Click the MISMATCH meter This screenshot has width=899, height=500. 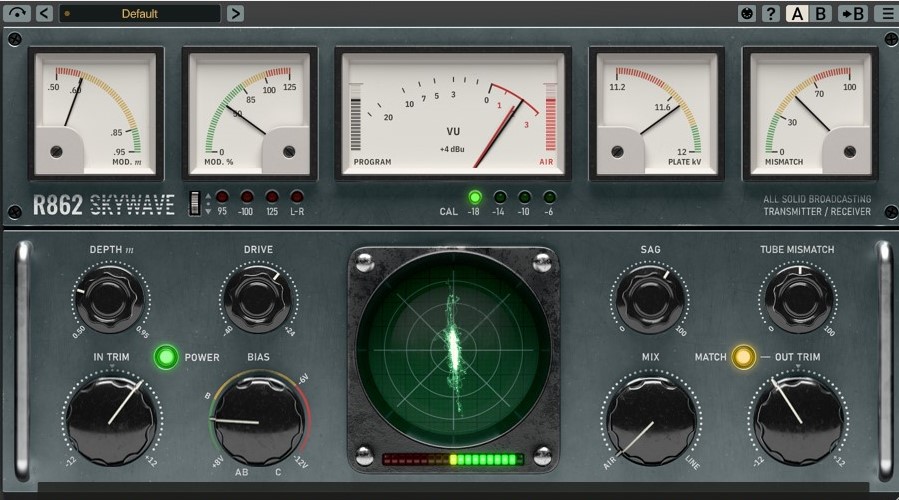(810, 114)
